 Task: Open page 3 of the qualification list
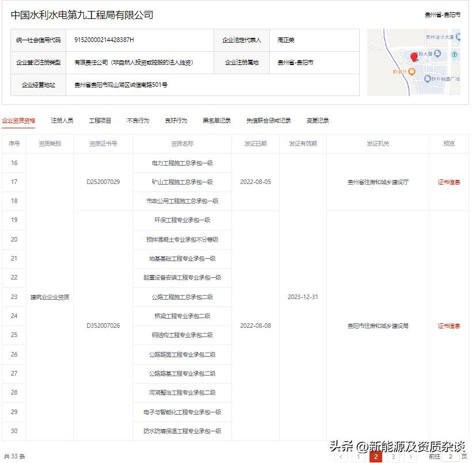click(x=393, y=457)
